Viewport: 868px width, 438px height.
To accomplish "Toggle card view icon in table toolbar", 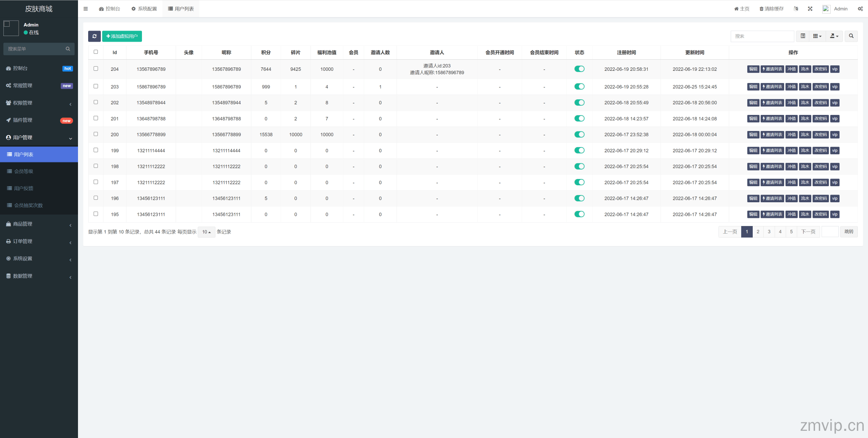I will (803, 36).
